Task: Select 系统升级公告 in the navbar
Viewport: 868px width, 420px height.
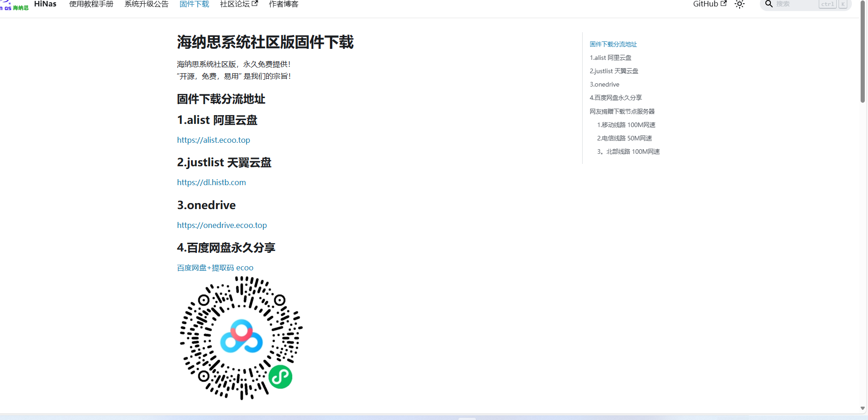Action: click(146, 4)
